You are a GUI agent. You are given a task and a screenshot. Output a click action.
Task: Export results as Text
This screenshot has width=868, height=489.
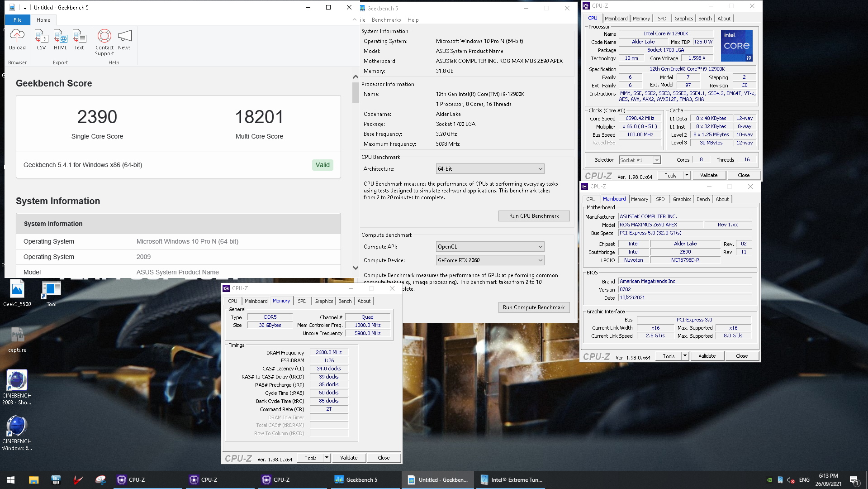79,40
